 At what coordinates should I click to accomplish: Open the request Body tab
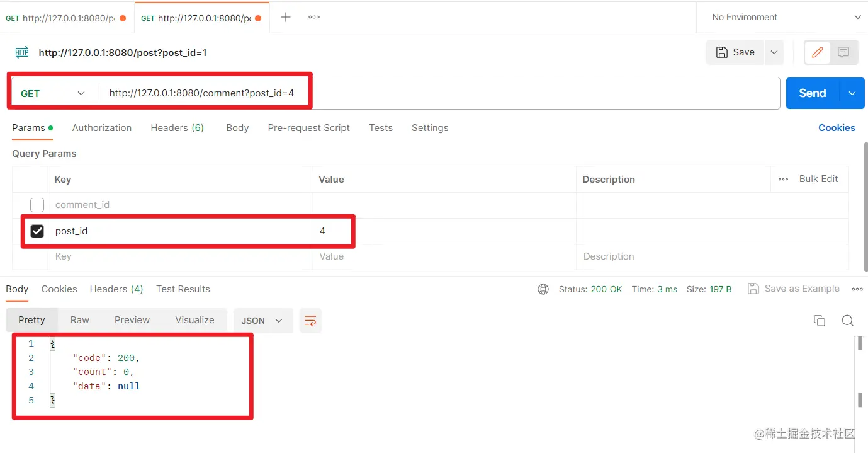point(237,128)
